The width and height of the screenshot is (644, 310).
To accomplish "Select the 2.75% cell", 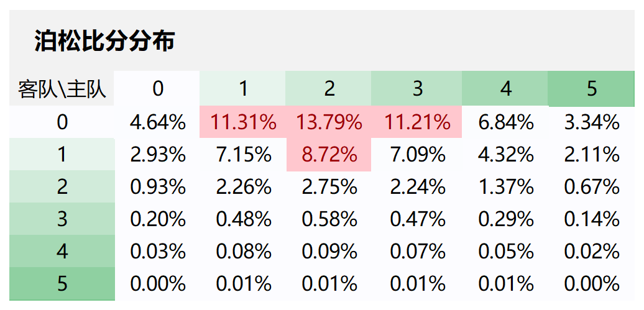I will coord(329,187).
